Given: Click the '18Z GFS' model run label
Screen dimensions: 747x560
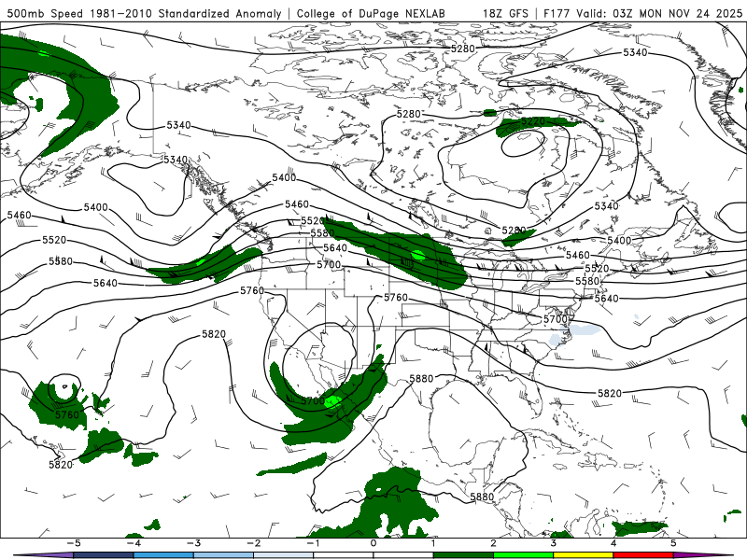Looking at the screenshot, I should pos(505,13).
